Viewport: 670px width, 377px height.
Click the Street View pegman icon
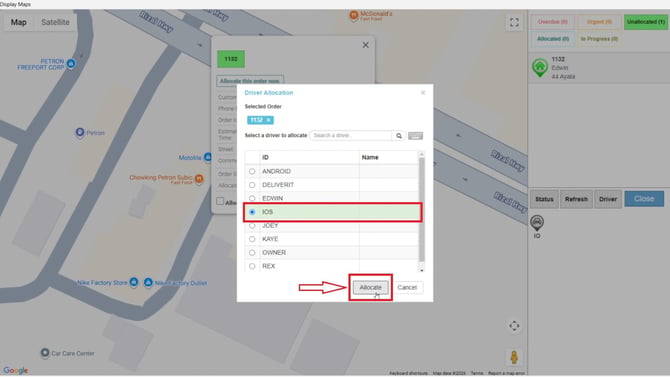(x=514, y=357)
